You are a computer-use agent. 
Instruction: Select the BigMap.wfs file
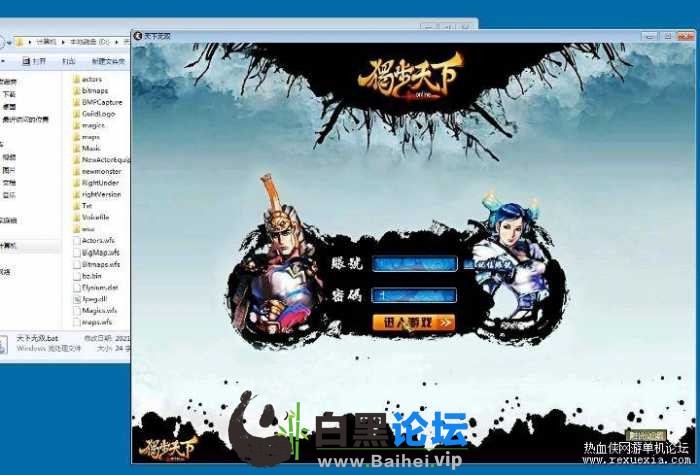coord(99,252)
